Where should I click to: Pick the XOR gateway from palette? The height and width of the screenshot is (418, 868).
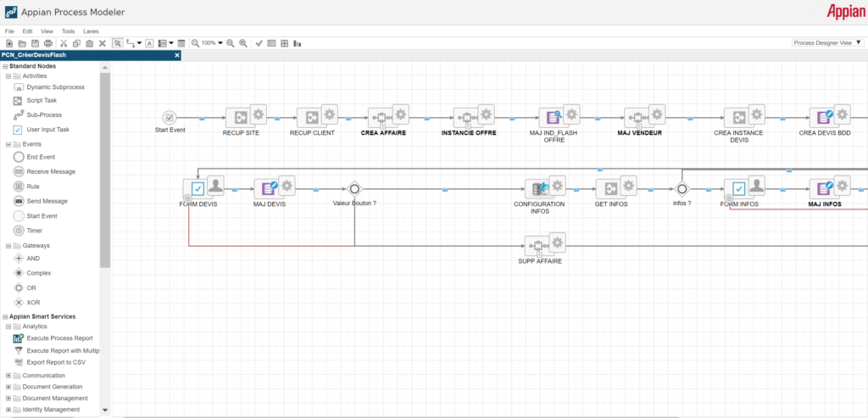pos(26,303)
